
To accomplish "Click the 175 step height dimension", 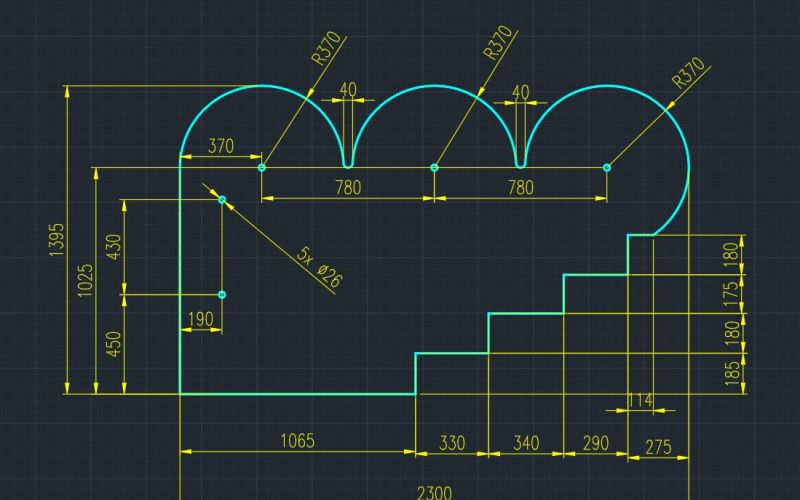I will tap(732, 293).
